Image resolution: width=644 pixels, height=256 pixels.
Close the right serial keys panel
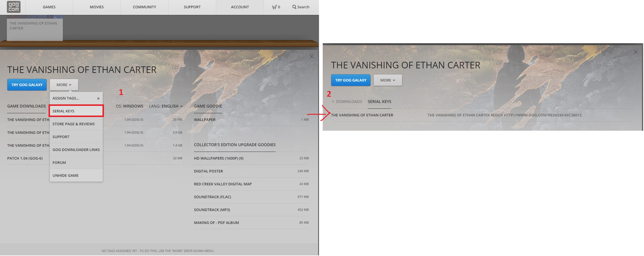coord(635,52)
